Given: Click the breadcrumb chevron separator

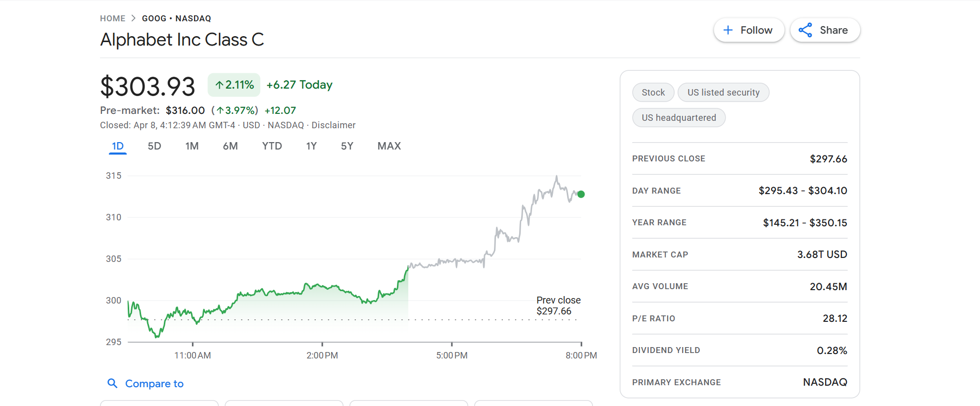Looking at the screenshot, I should coord(133,18).
